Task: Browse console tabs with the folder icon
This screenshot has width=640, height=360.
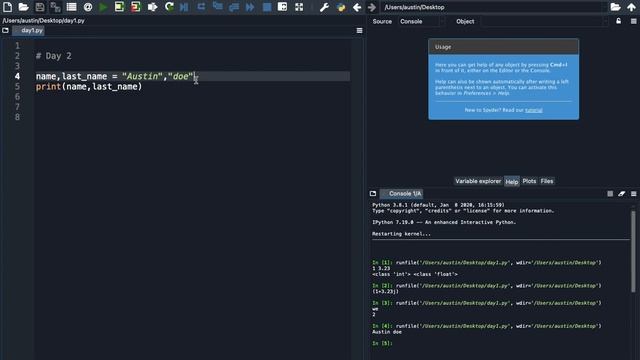Action: coord(373,193)
